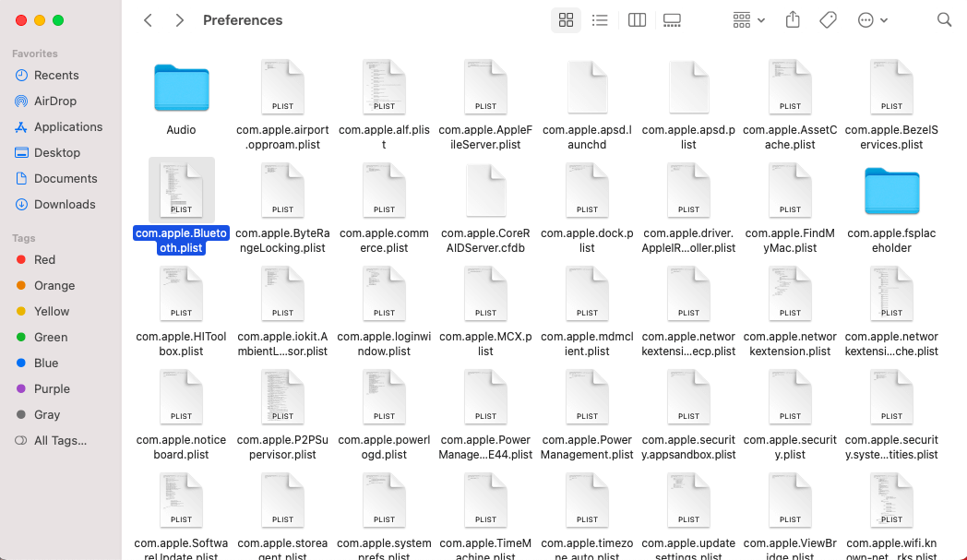This screenshot has height=560, width=967.
Task: Open Applications from the sidebar
Action: [68, 126]
